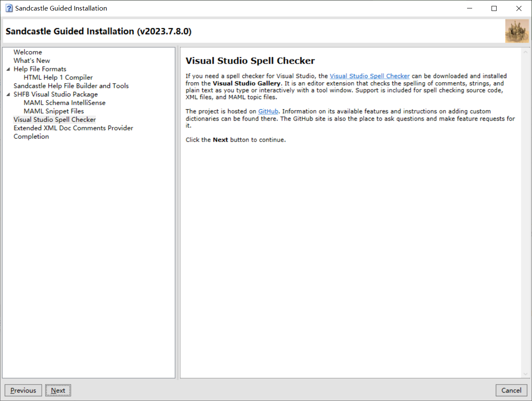Screen dimensions: 532x401
Task: Cancel the guided installation
Action: (511, 390)
